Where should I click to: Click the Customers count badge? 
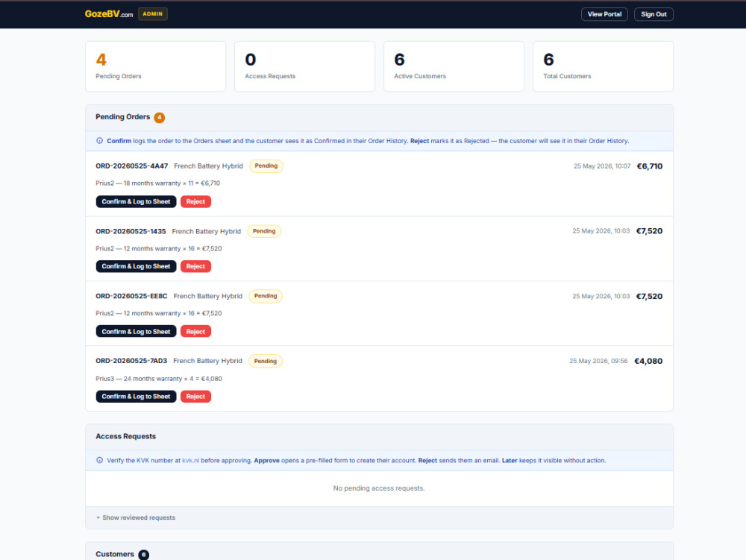pyautogui.click(x=144, y=555)
